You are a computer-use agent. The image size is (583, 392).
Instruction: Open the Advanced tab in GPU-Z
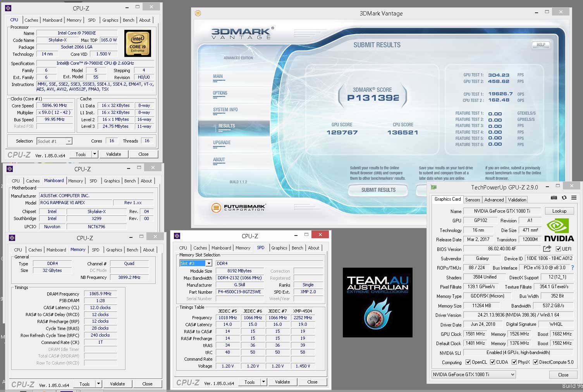tap(494, 200)
